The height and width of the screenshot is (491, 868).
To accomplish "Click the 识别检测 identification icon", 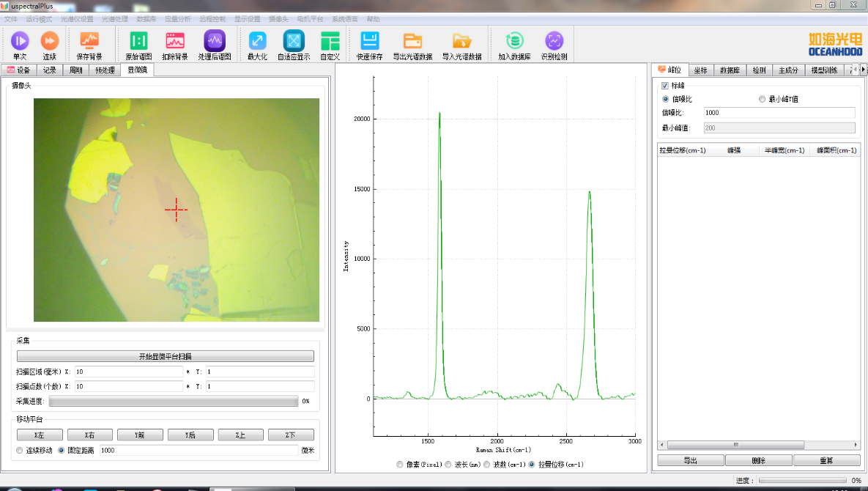I will (x=554, y=41).
